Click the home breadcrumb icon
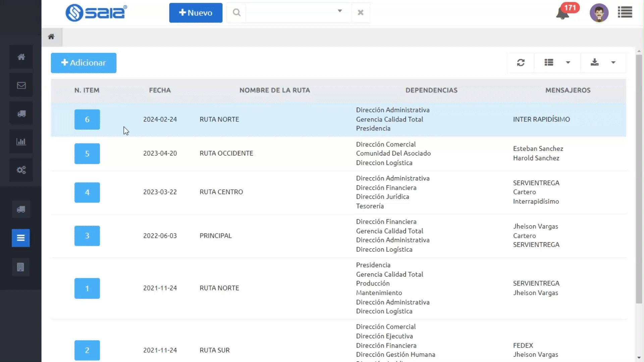 tap(51, 37)
